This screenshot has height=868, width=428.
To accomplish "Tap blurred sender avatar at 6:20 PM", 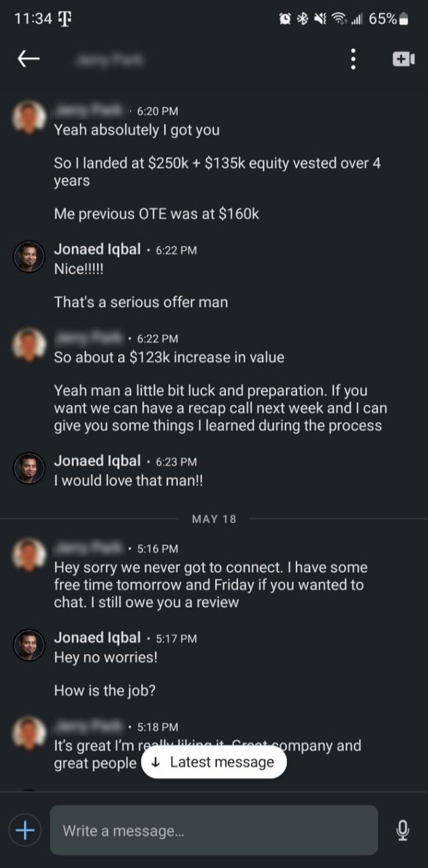I will click(29, 116).
